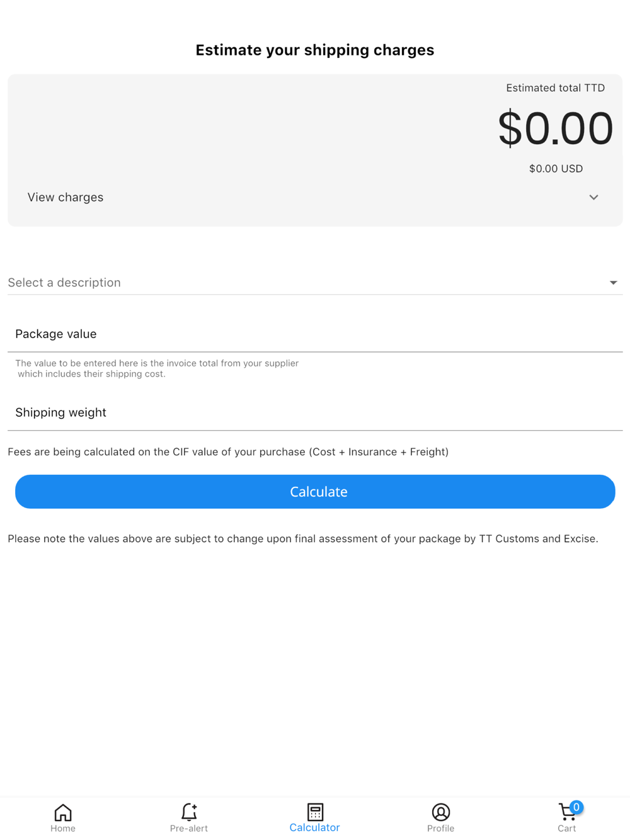630x840 pixels.
Task: Expand charges using the chevron arrow
Action: (x=593, y=197)
